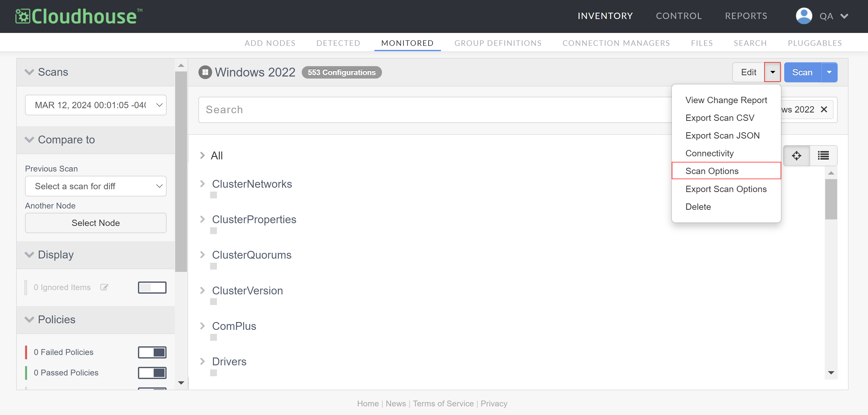This screenshot has height=415, width=868.
Task: Collapse the Policies section
Action: [30, 319]
